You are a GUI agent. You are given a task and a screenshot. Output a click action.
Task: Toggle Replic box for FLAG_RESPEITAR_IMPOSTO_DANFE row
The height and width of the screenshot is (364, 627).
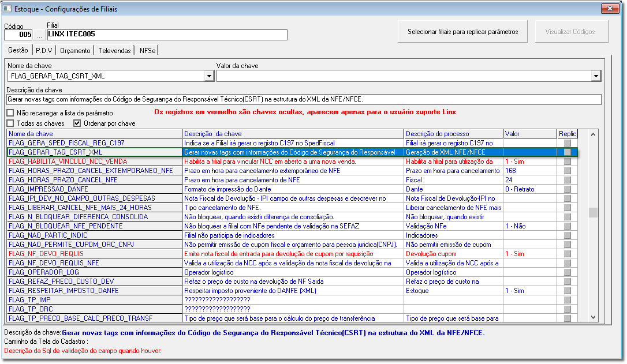[x=567, y=291]
